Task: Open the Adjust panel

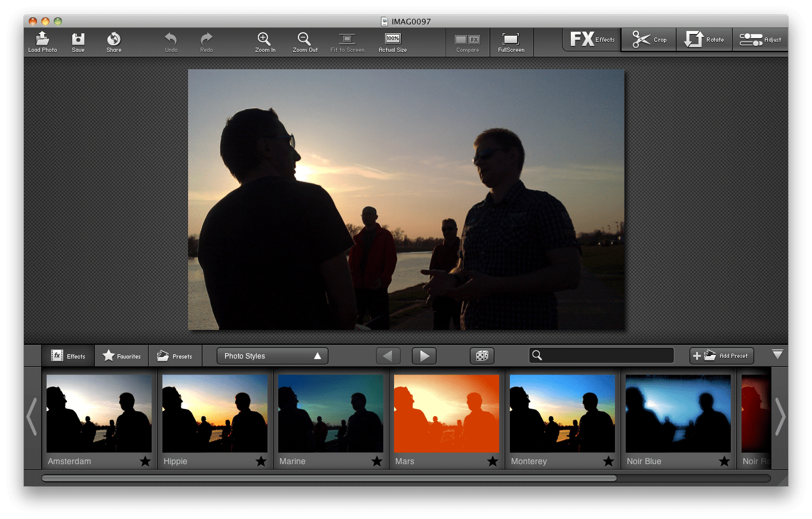Action: [760, 39]
